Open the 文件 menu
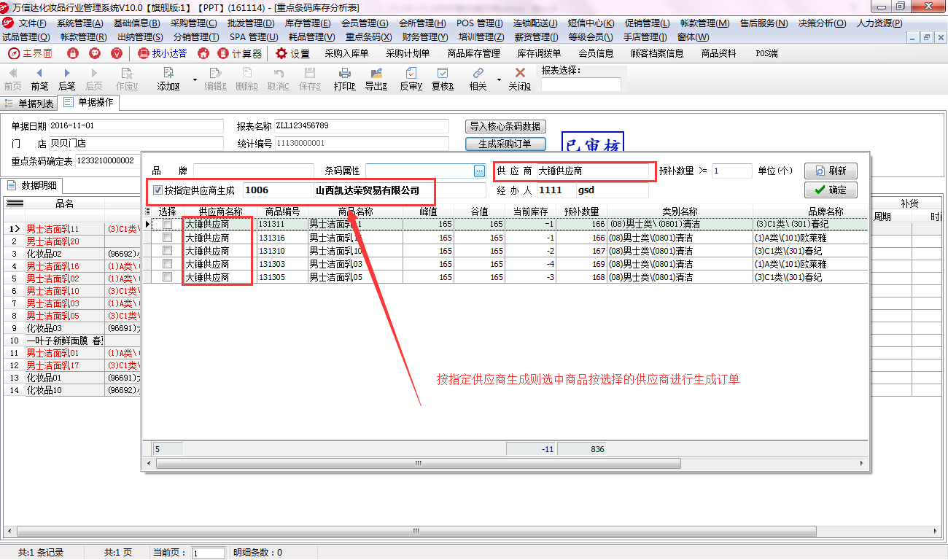The width and height of the screenshot is (948, 560). point(33,23)
